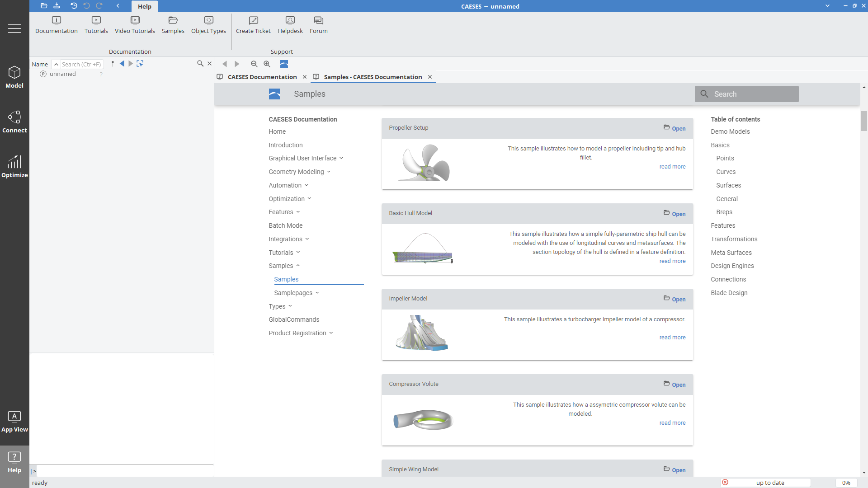The height and width of the screenshot is (488, 868).
Task: Switch to CAESES Documentation tab
Action: 262,77
